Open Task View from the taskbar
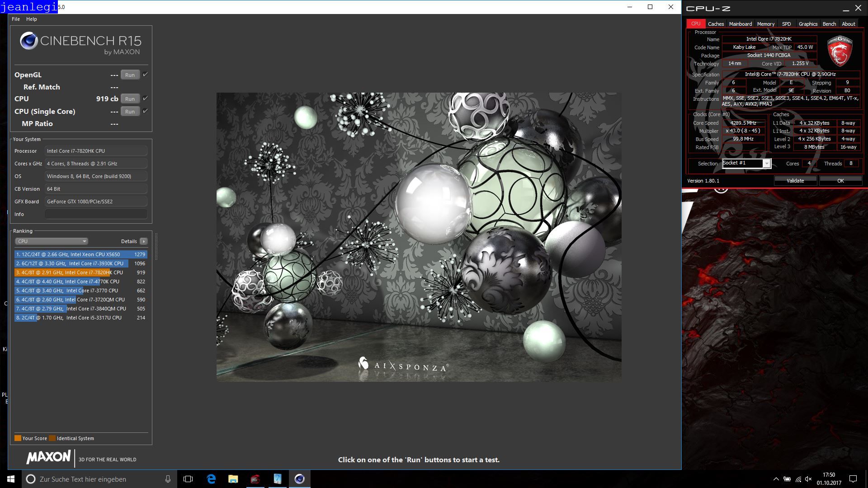The width and height of the screenshot is (868, 488). (188, 479)
